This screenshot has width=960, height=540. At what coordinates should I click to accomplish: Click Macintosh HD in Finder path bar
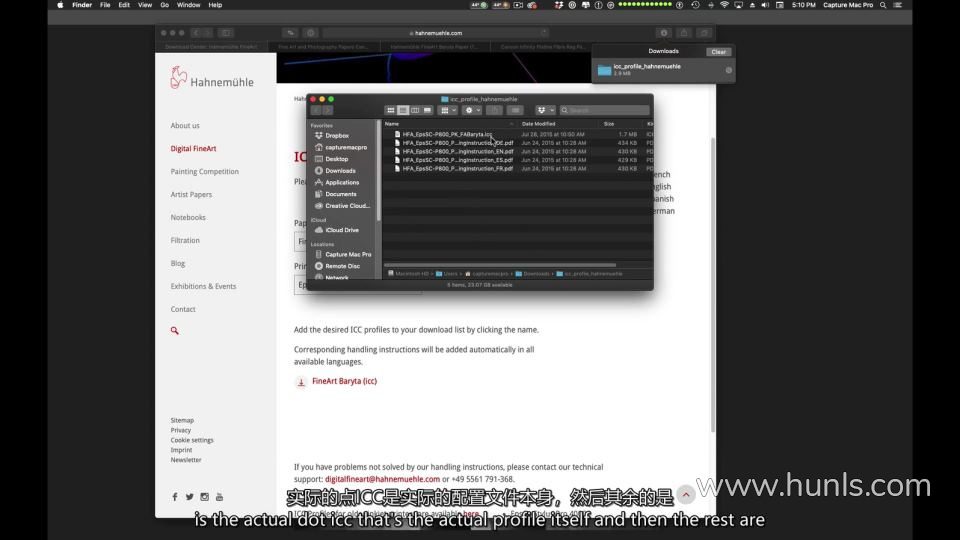pyautogui.click(x=408, y=274)
